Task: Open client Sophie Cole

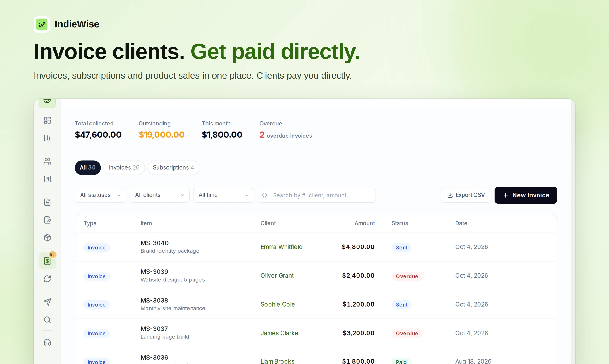Action: 277,304
